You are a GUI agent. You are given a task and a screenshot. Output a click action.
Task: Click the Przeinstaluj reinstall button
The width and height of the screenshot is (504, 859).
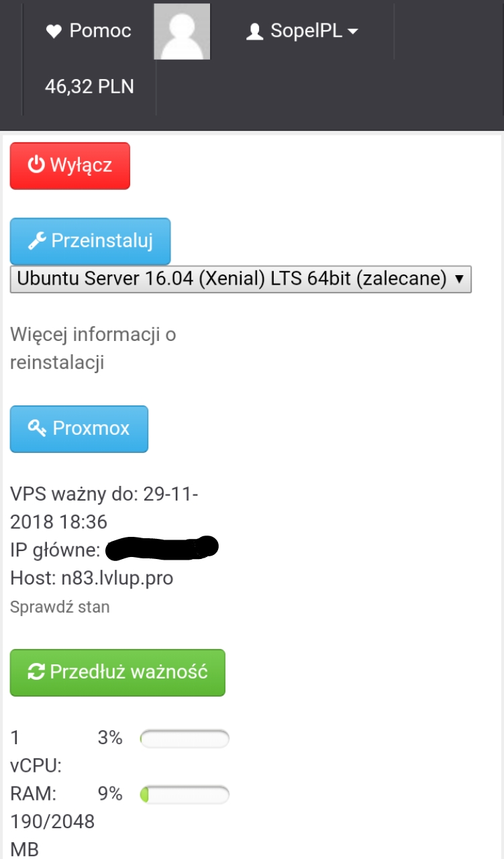point(91,241)
